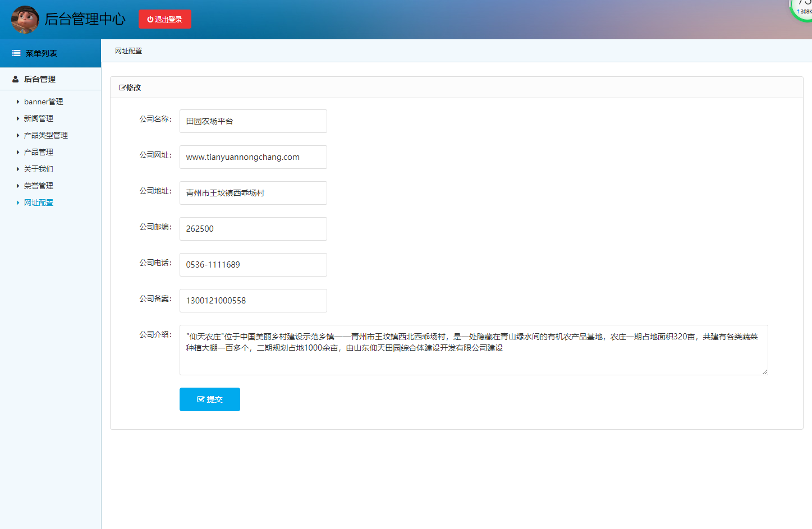Click the edit pencil icon beside 修改
Viewport: 812px width, 529px height.
[x=122, y=87]
